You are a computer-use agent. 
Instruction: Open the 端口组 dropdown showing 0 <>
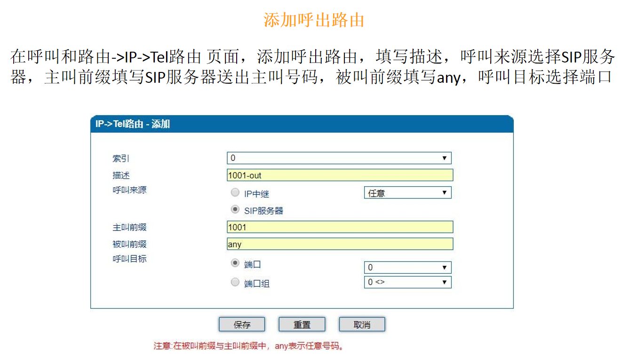click(407, 282)
